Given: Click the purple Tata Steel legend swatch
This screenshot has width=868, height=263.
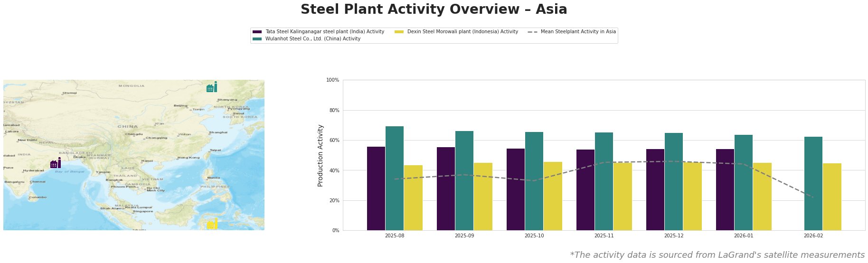Looking at the screenshot, I should click(x=257, y=32).
